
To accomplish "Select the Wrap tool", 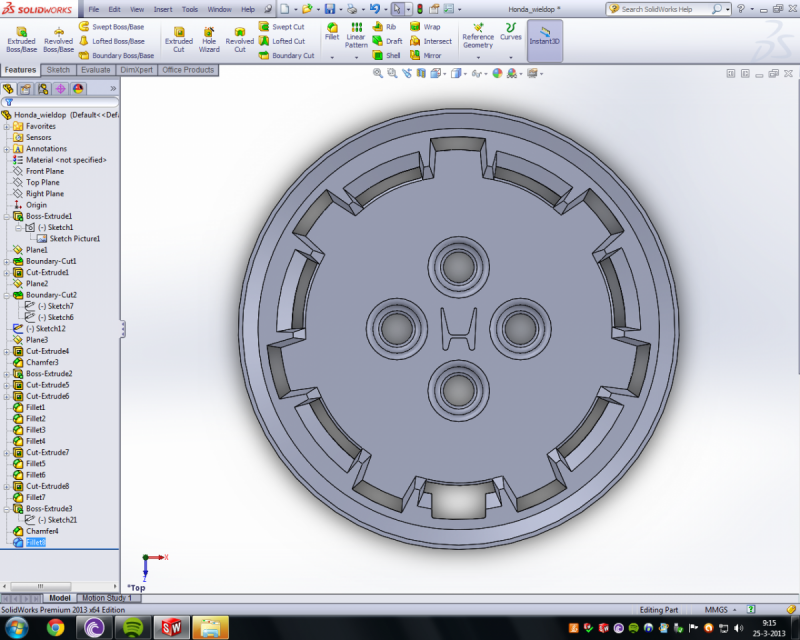I will tap(426, 27).
